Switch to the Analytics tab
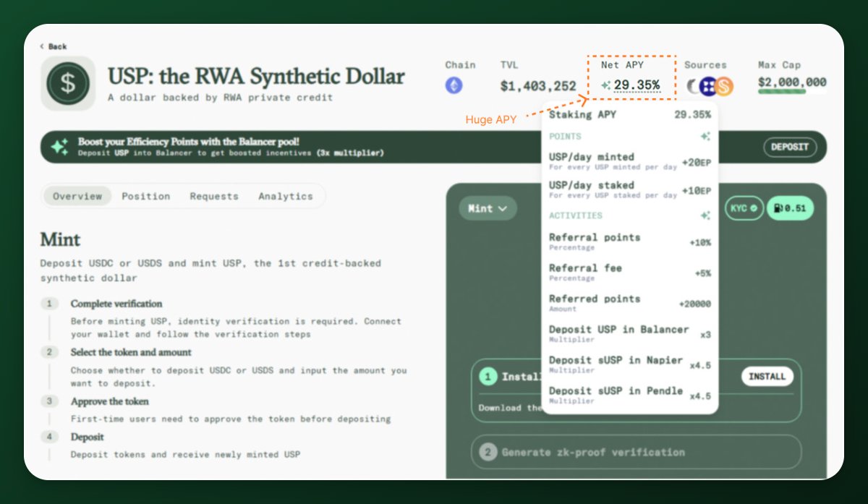This screenshot has height=504, width=868. 286,196
